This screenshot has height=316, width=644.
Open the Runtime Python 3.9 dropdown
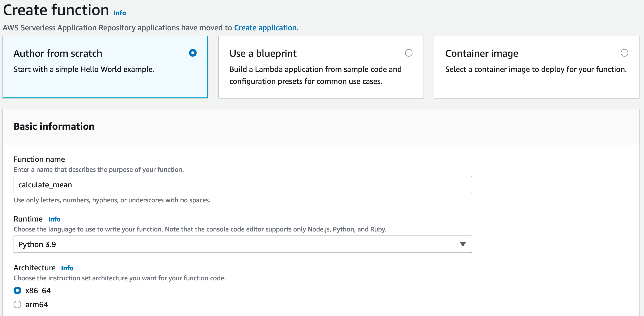pyautogui.click(x=242, y=244)
